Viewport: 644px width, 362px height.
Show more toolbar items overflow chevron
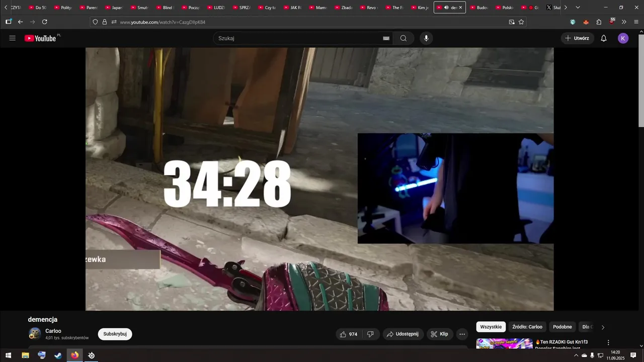pos(624,22)
